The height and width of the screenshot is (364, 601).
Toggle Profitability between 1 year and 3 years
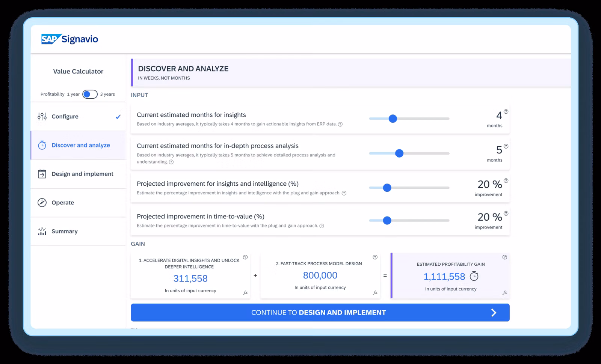click(x=90, y=94)
